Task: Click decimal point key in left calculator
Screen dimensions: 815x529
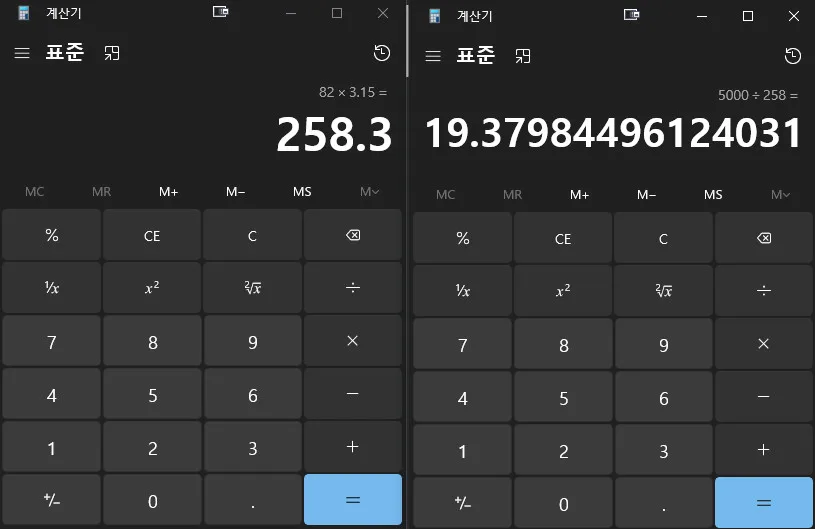Action: (253, 500)
